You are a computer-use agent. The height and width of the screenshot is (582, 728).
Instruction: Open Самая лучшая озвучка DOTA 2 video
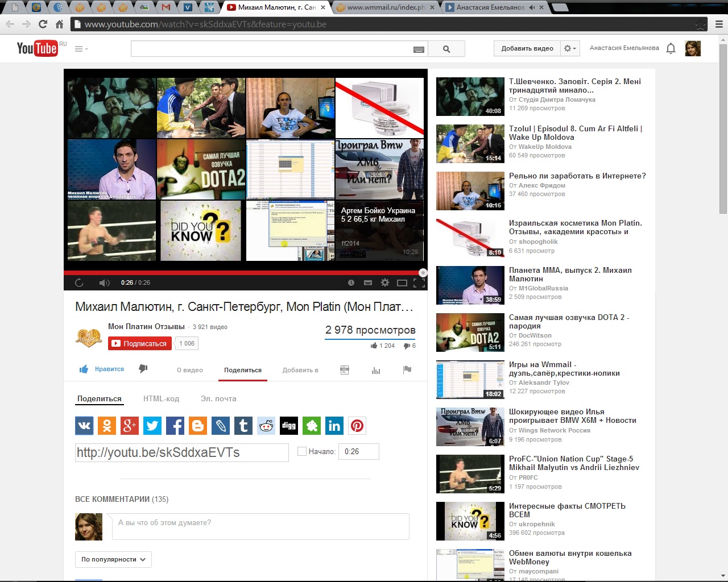tap(569, 322)
